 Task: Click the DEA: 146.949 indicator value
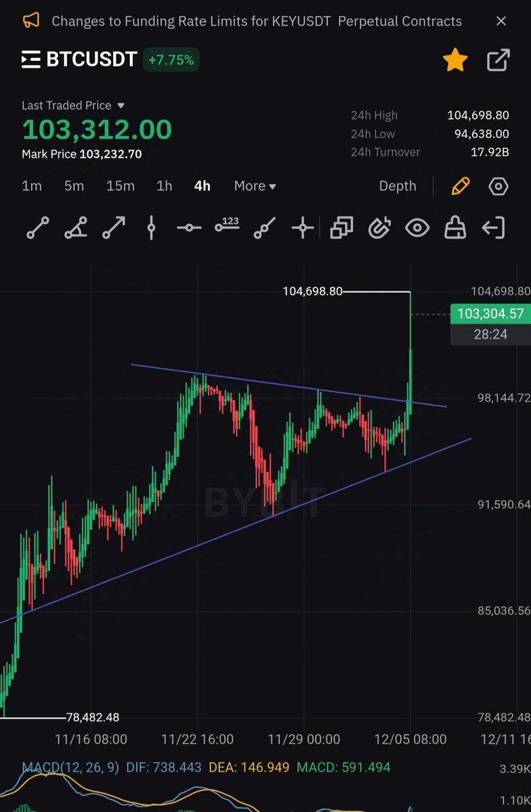pos(248,767)
